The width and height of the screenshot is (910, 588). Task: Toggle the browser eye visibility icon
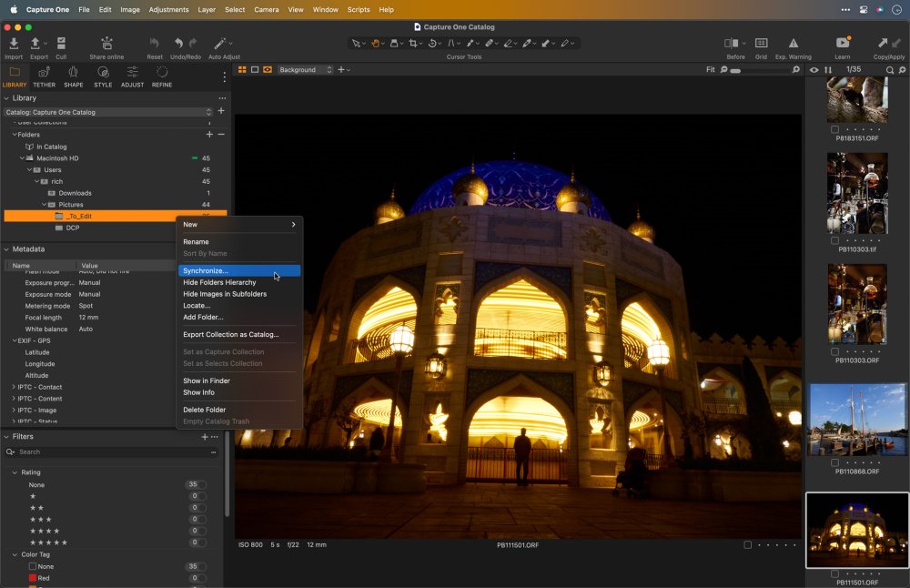(x=814, y=70)
